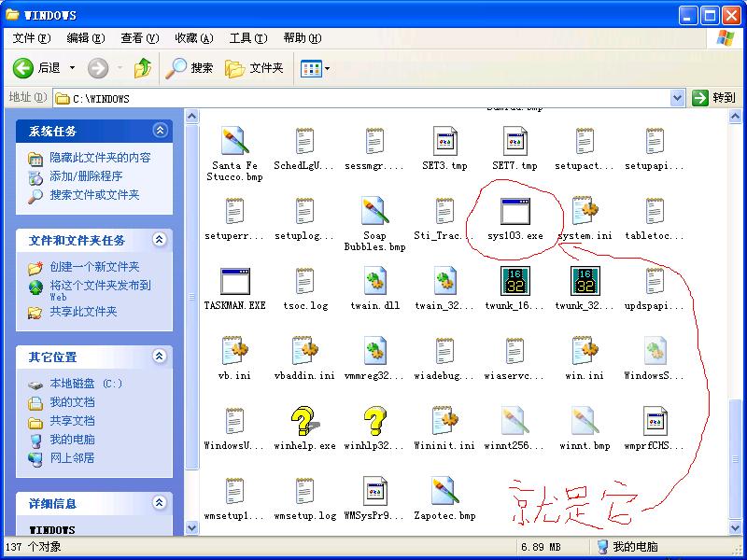The image size is (747, 560).
Task: Select the vb.ini file icon
Action: click(235, 351)
